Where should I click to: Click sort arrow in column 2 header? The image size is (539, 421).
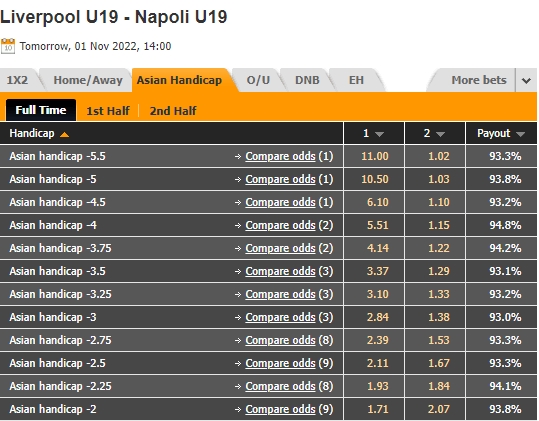pyautogui.click(x=440, y=134)
